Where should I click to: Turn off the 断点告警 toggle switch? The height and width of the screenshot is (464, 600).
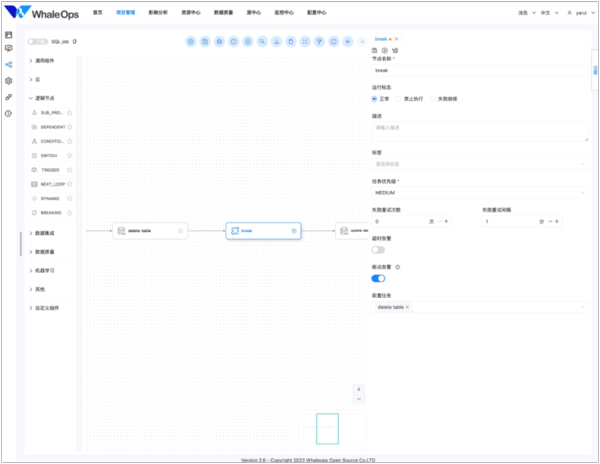tap(378, 278)
